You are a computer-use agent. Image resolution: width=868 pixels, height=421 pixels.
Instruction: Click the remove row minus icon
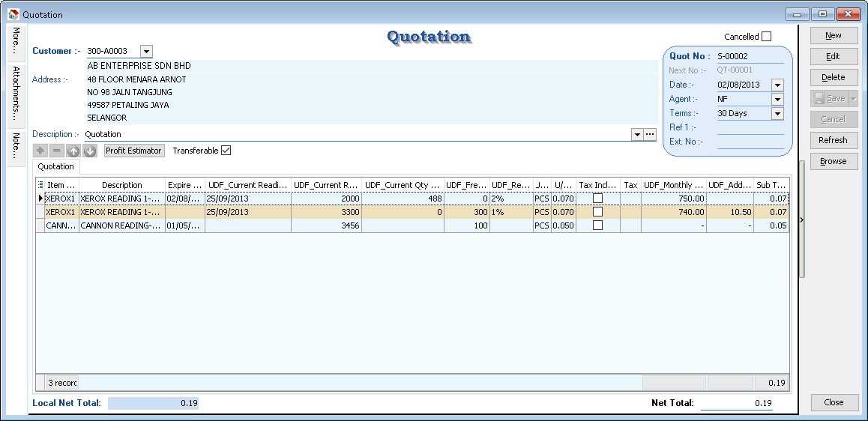(x=57, y=151)
